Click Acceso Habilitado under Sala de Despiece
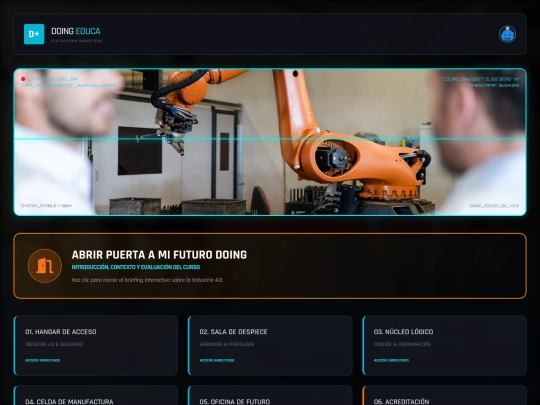 click(217, 361)
